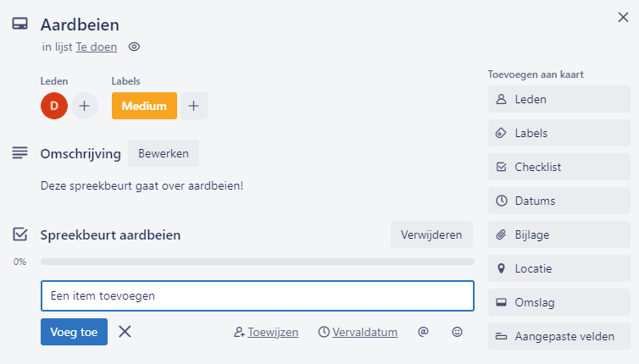Click the Voeg toe button
The width and height of the screenshot is (639, 364).
point(75,332)
